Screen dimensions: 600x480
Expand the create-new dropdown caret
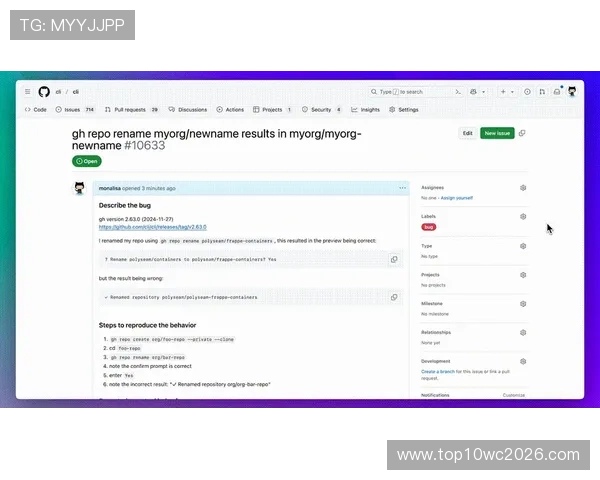[512, 92]
